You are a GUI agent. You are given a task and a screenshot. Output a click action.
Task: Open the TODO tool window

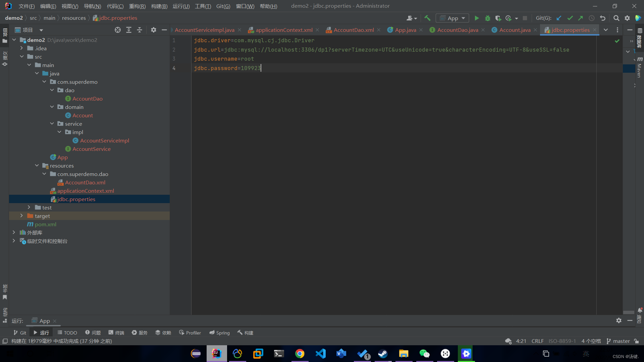(67, 333)
